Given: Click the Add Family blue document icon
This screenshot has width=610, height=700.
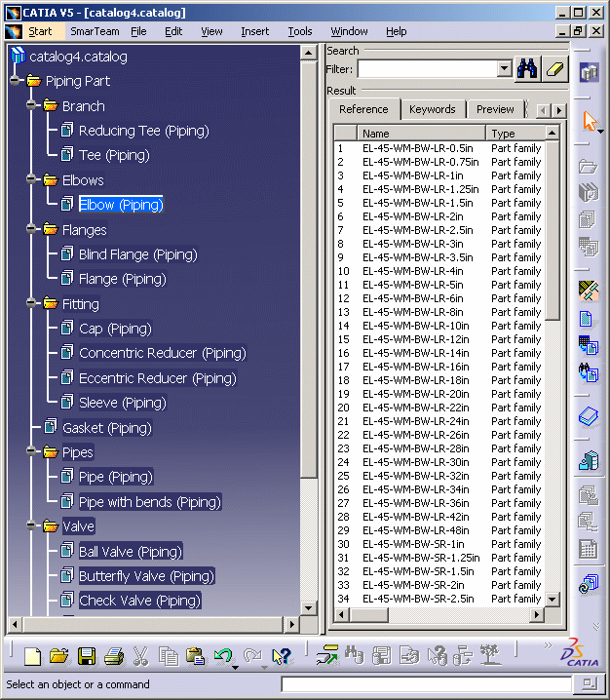Looking at the screenshot, I should pos(586,319).
